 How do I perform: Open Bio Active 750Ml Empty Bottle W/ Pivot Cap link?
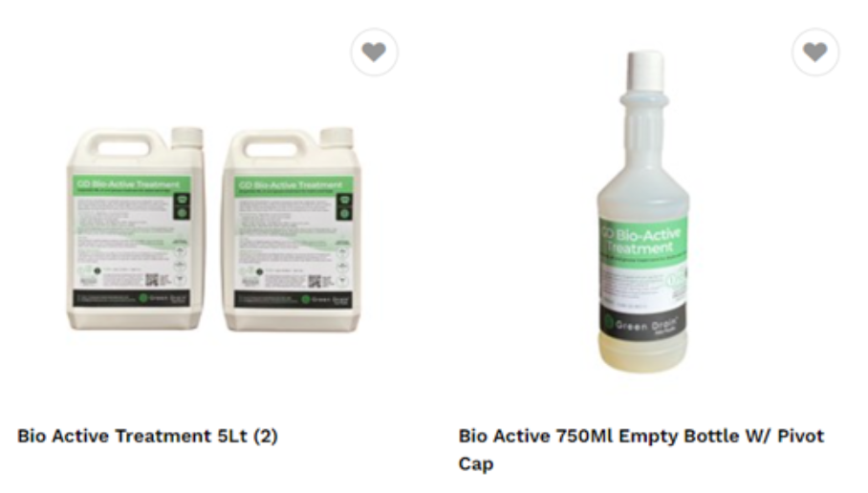641,450
